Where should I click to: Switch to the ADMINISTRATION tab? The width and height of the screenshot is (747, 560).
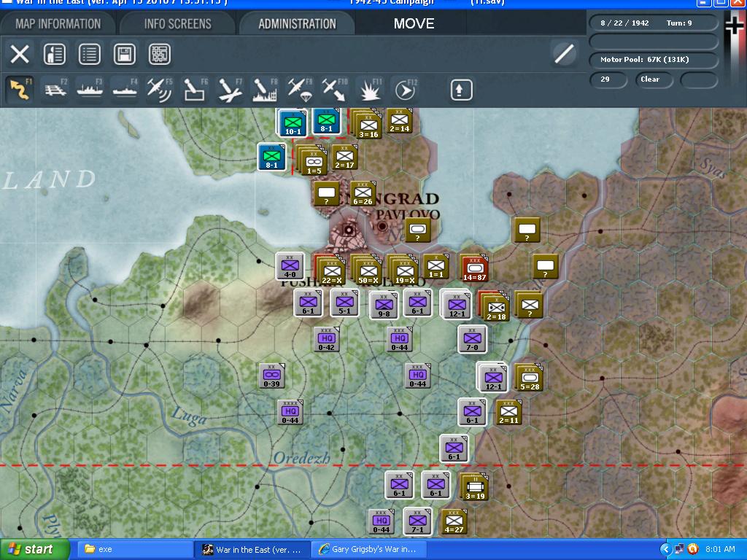tap(297, 23)
